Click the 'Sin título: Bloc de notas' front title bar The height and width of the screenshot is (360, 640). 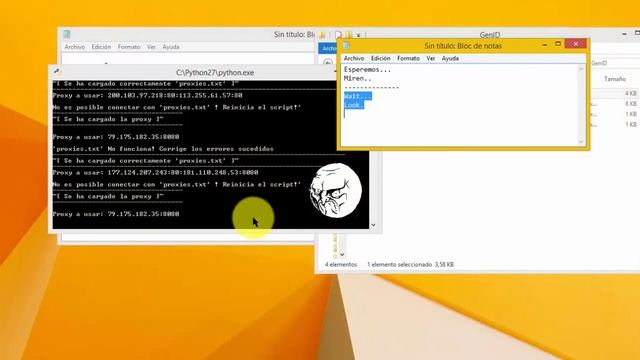point(463,46)
